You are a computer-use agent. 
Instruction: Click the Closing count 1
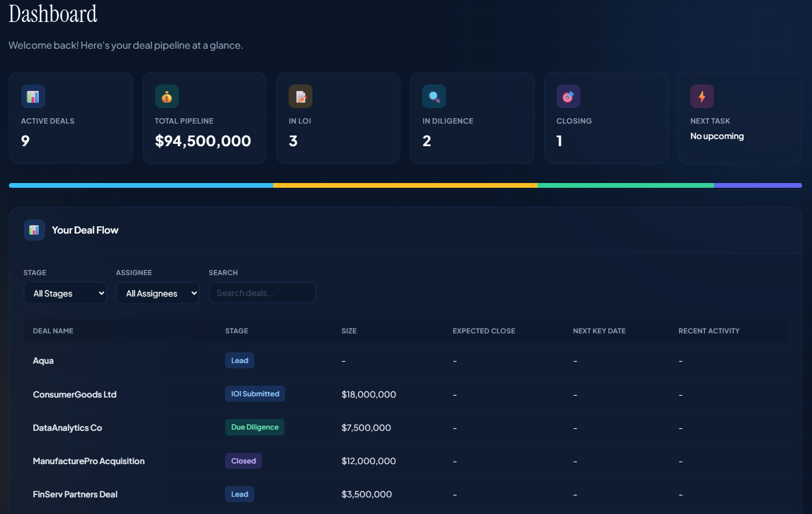point(560,141)
